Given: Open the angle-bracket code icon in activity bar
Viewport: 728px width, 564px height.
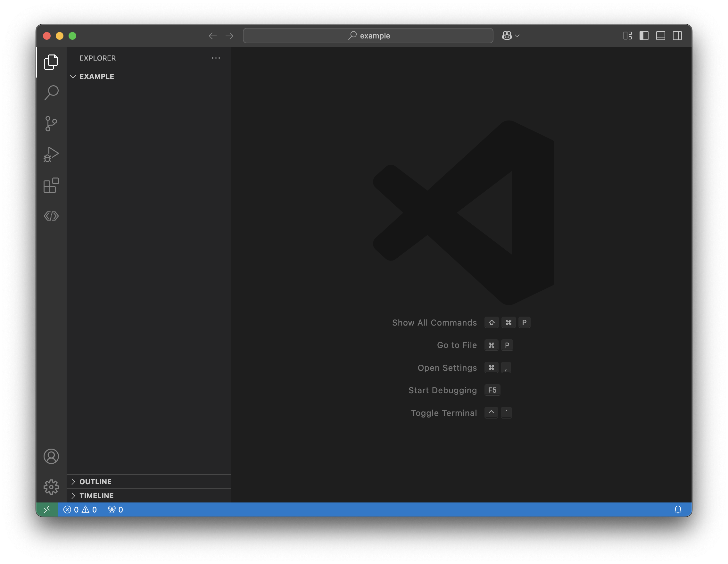Looking at the screenshot, I should pos(51,216).
